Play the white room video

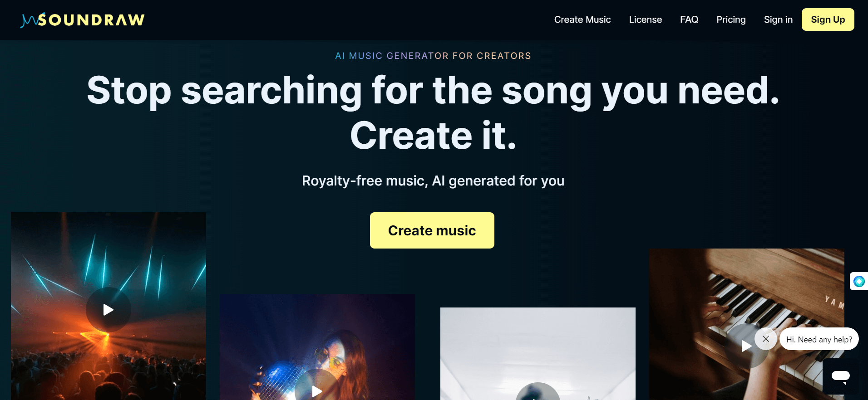[538, 394]
